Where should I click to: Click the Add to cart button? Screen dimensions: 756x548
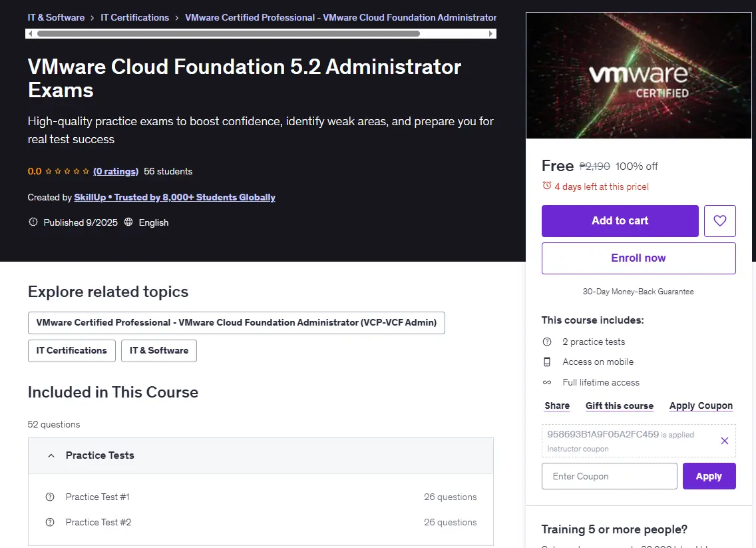click(620, 221)
